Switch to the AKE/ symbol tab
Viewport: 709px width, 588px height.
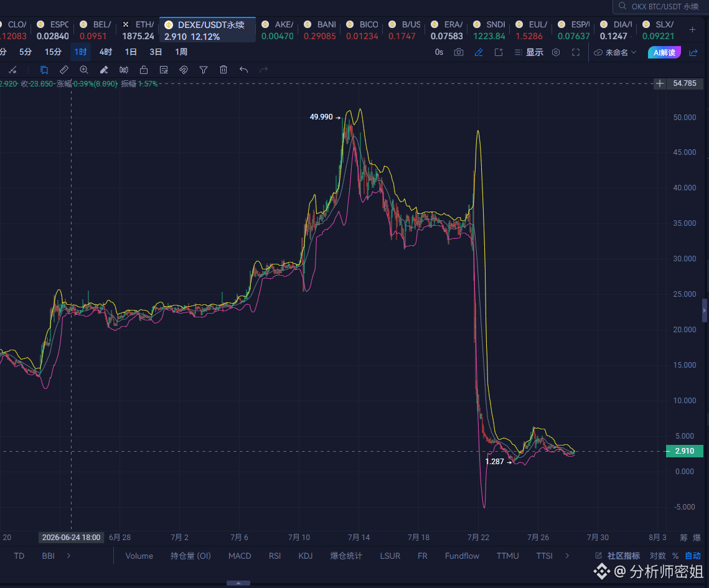(278, 30)
